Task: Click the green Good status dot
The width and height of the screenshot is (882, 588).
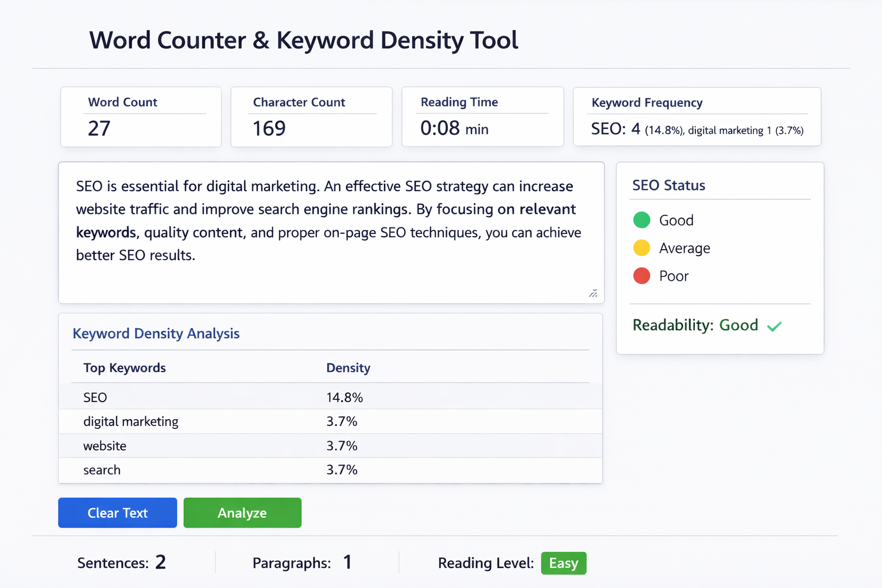Action: (642, 219)
